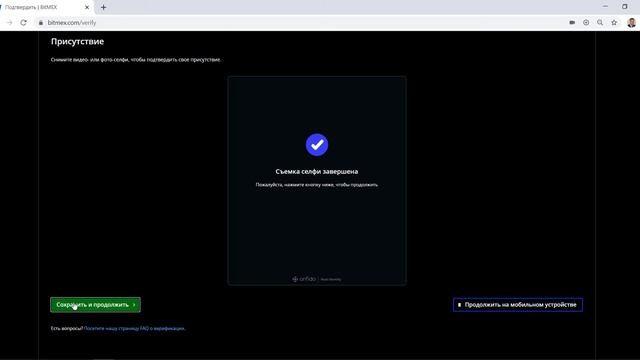
Task: Click the blue checkmark completion icon
Action: [317, 144]
